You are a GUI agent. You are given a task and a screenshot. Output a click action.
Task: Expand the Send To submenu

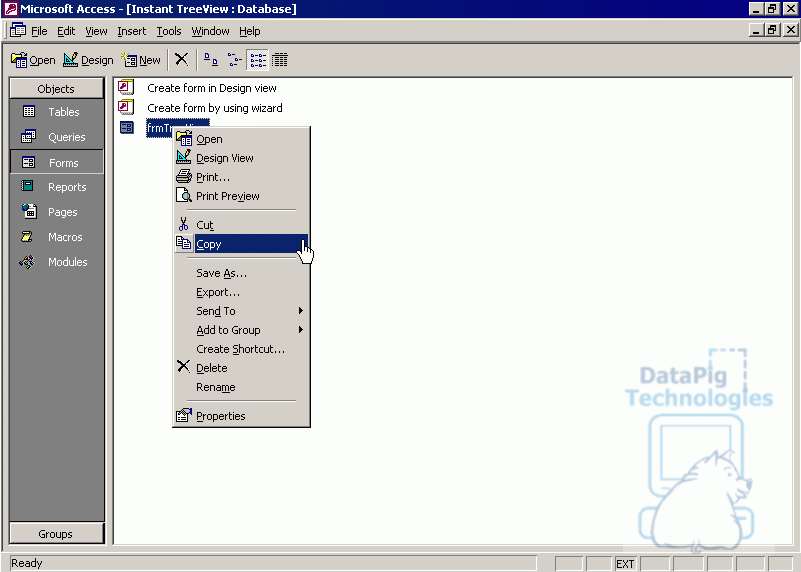pos(242,311)
